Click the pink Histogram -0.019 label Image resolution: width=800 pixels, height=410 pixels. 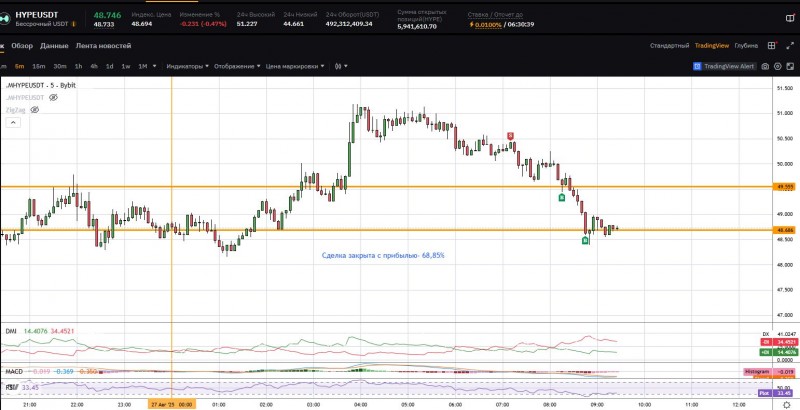(x=769, y=372)
